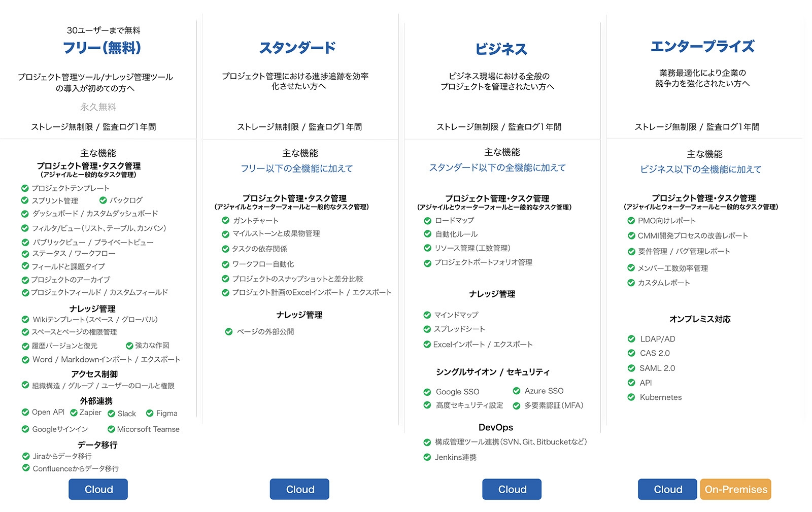The height and width of the screenshot is (512, 812).
Task: Click the On-Premises button
Action: click(x=735, y=489)
